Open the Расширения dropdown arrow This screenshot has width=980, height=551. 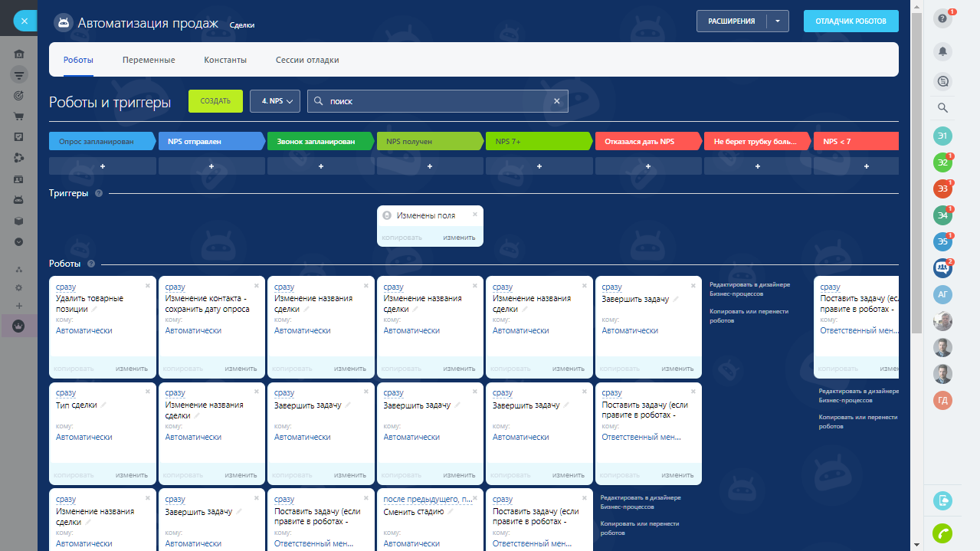click(x=778, y=21)
